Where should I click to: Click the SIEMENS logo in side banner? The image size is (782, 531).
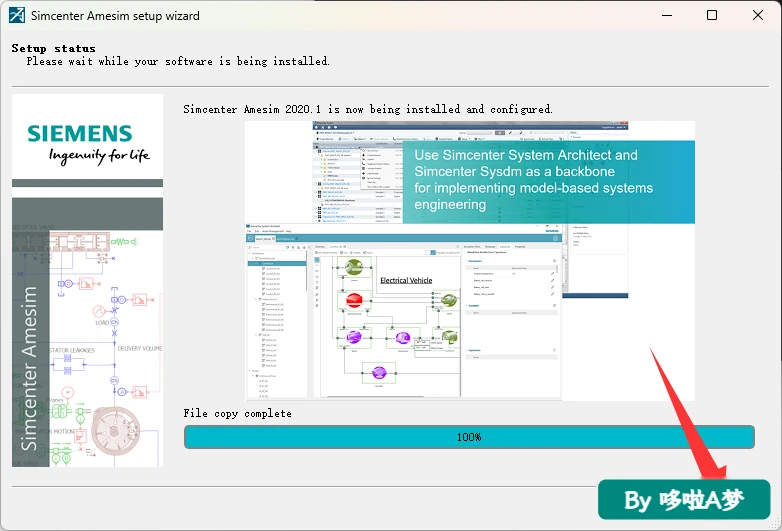tap(80, 134)
